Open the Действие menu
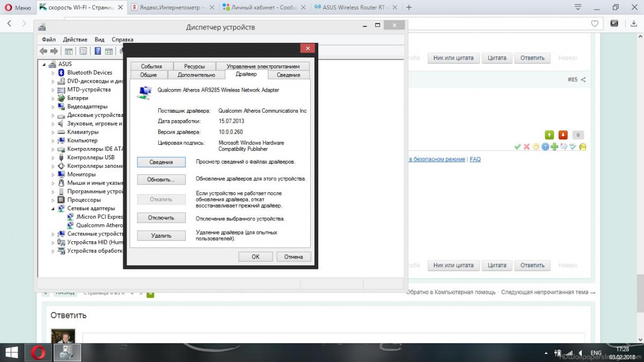Image resolution: width=644 pixels, height=362 pixels. click(x=75, y=39)
